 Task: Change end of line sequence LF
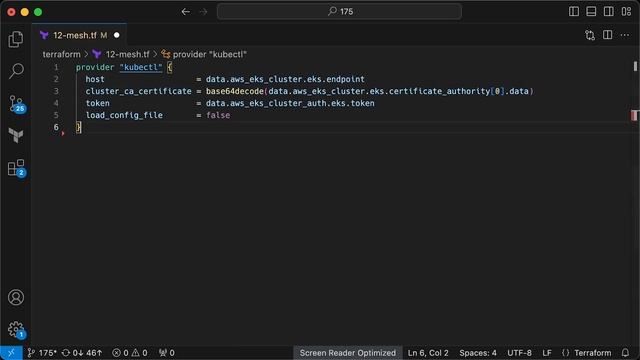coord(547,353)
